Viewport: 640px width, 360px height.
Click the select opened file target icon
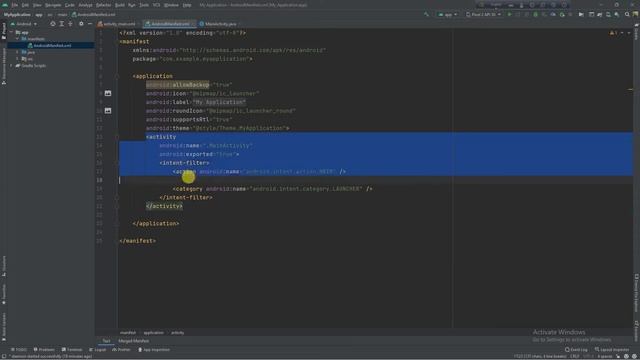53,24
